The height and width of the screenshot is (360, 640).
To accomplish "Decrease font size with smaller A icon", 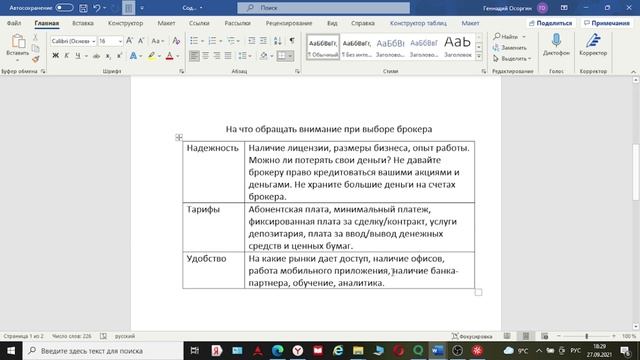I will click(x=141, y=41).
